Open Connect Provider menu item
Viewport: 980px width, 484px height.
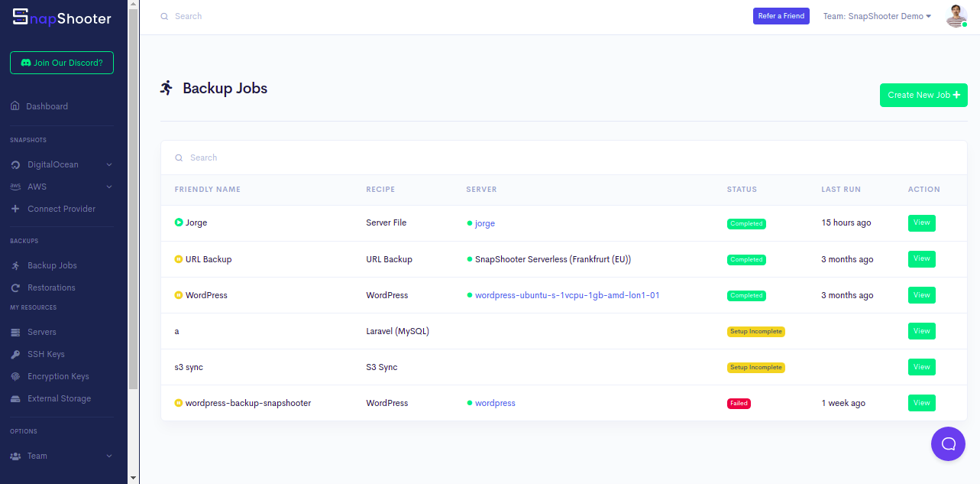[x=61, y=209]
